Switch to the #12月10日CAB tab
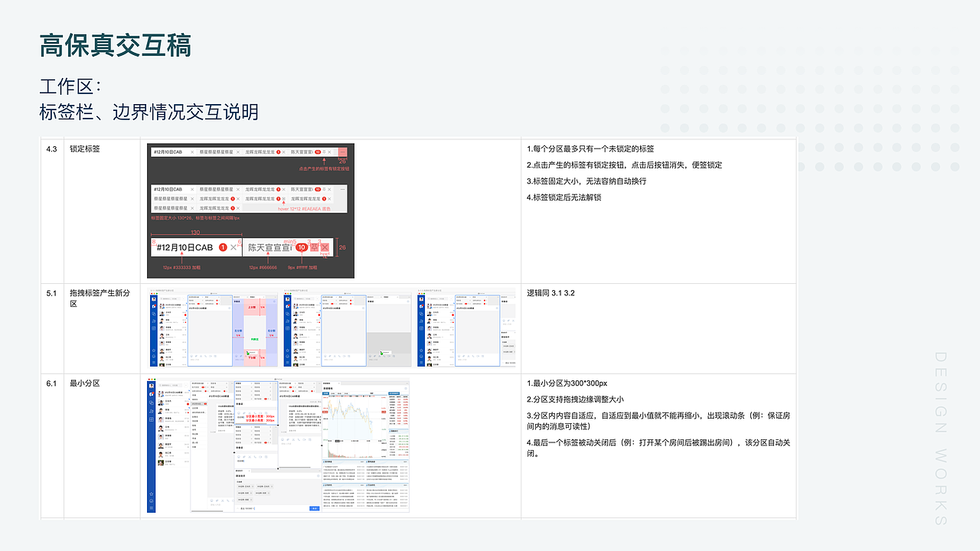980x551 pixels. [x=166, y=152]
